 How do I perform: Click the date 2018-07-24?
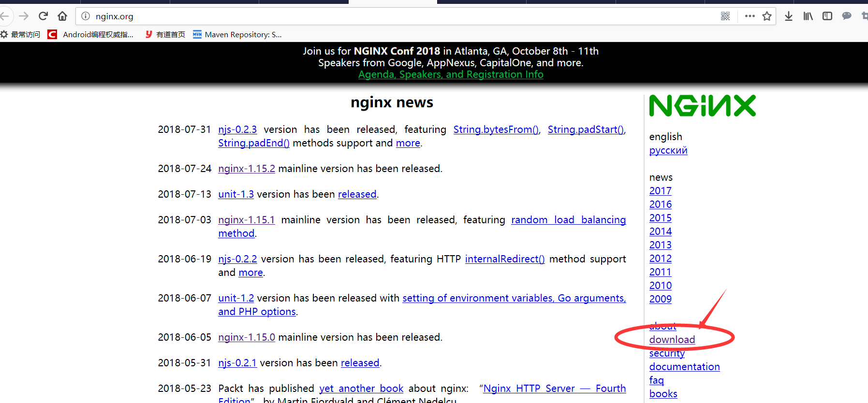pyautogui.click(x=185, y=169)
